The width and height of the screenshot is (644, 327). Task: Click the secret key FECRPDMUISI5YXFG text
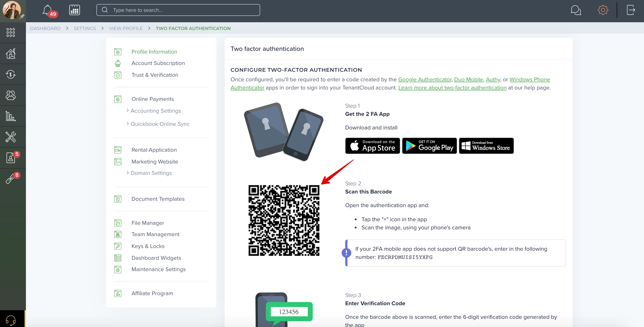[x=405, y=257]
